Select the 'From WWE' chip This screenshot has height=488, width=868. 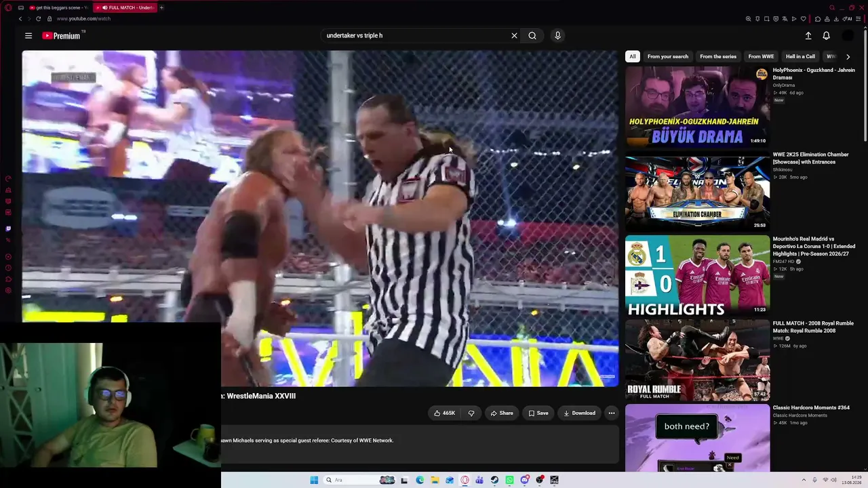tap(761, 56)
